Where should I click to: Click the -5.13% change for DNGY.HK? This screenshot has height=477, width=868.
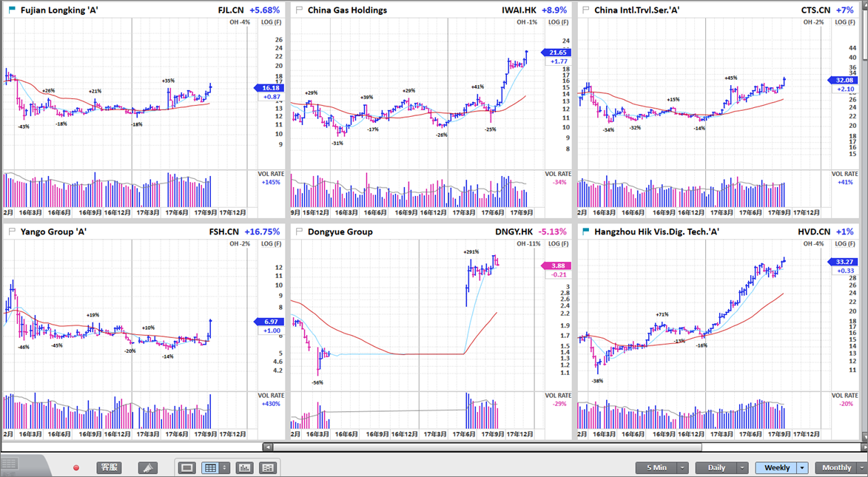coord(554,231)
